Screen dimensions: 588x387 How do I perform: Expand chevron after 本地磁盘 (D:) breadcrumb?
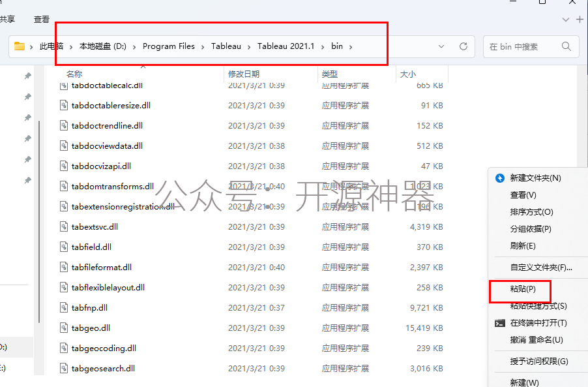coord(135,47)
